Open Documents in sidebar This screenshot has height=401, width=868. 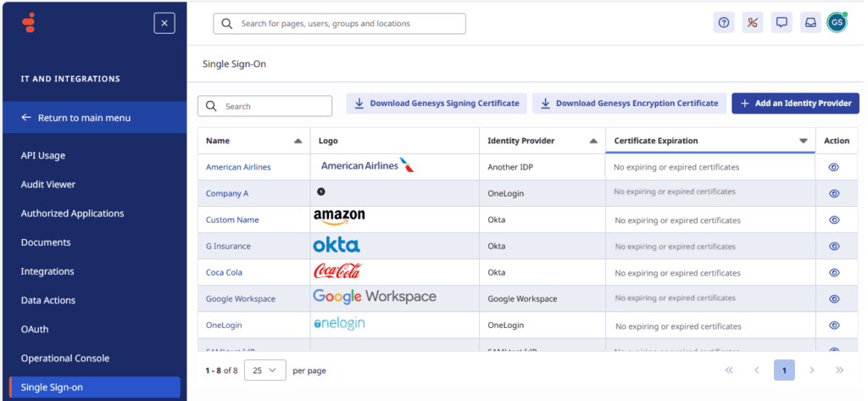pos(46,242)
